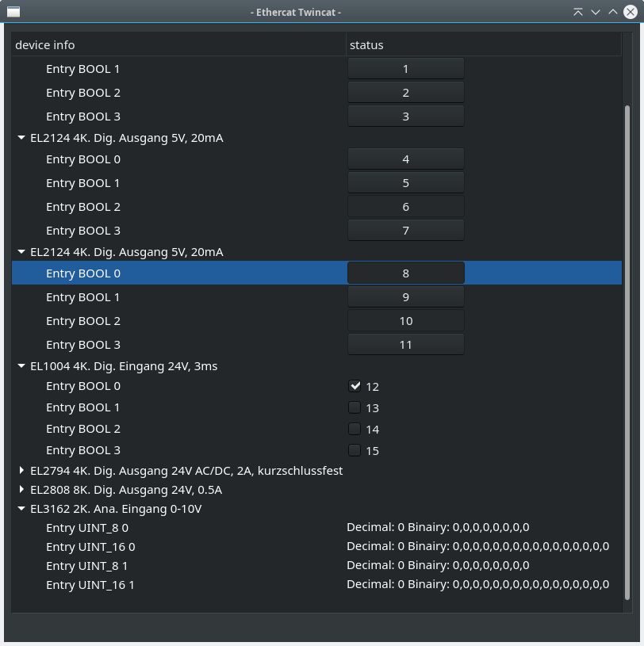Click status button 6

tap(406, 207)
